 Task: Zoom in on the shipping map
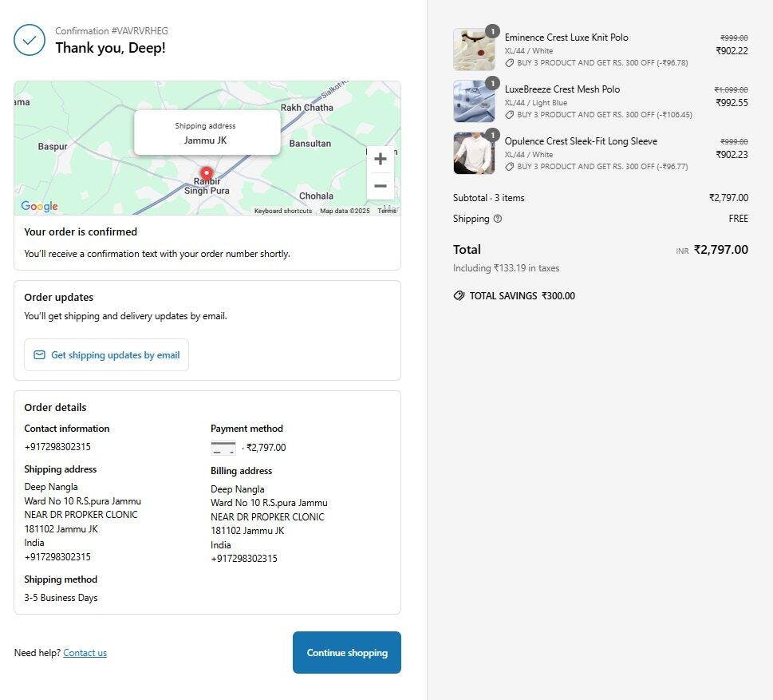pos(380,159)
